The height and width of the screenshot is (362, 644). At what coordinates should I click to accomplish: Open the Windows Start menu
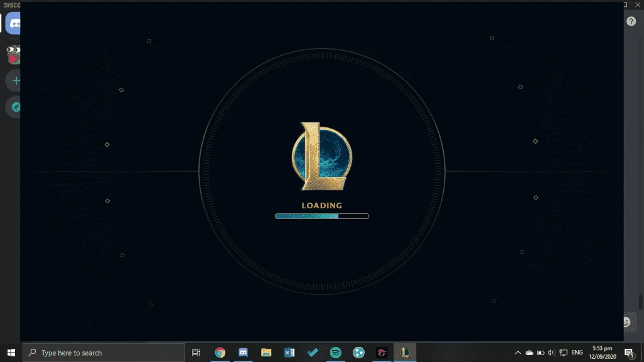(x=11, y=353)
